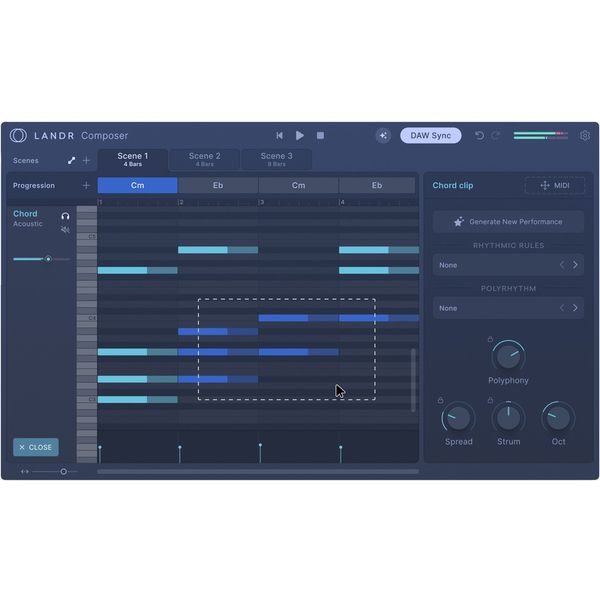Screen dimensions: 600x600
Task: Click the velocity marker at bar 1
Action: pos(100,447)
